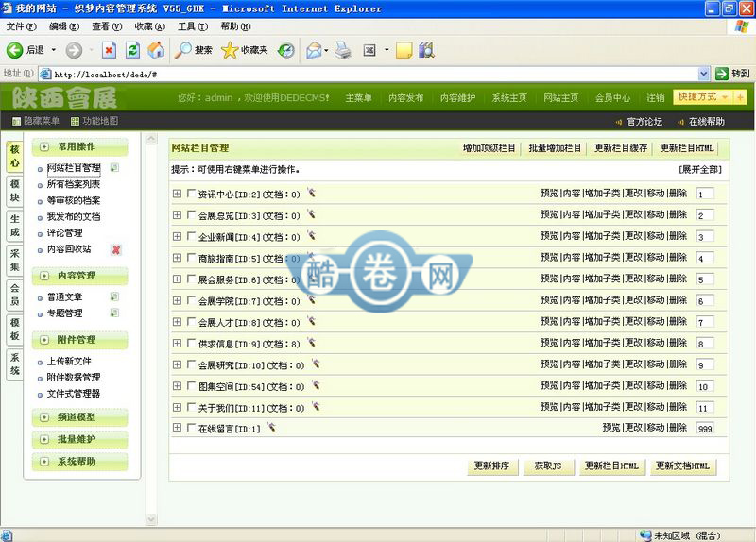Click the 删除 link for 关于我们
This screenshot has width=756, height=542.
[x=678, y=407]
